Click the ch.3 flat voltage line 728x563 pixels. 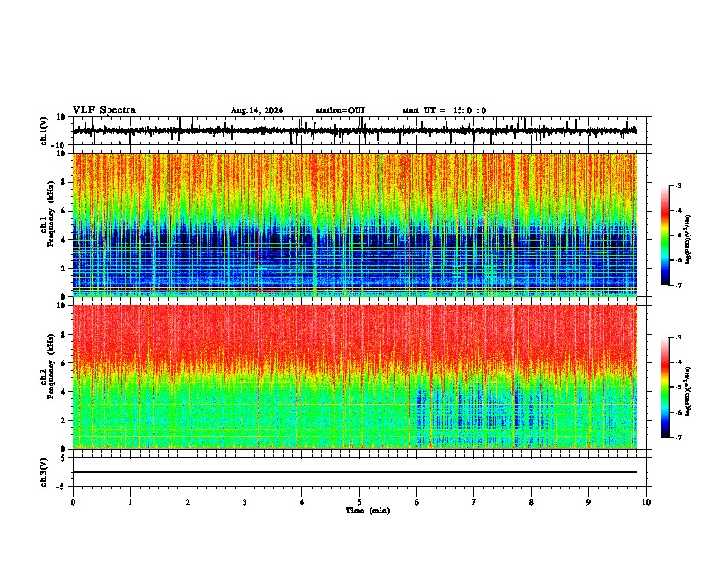(x=355, y=472)
